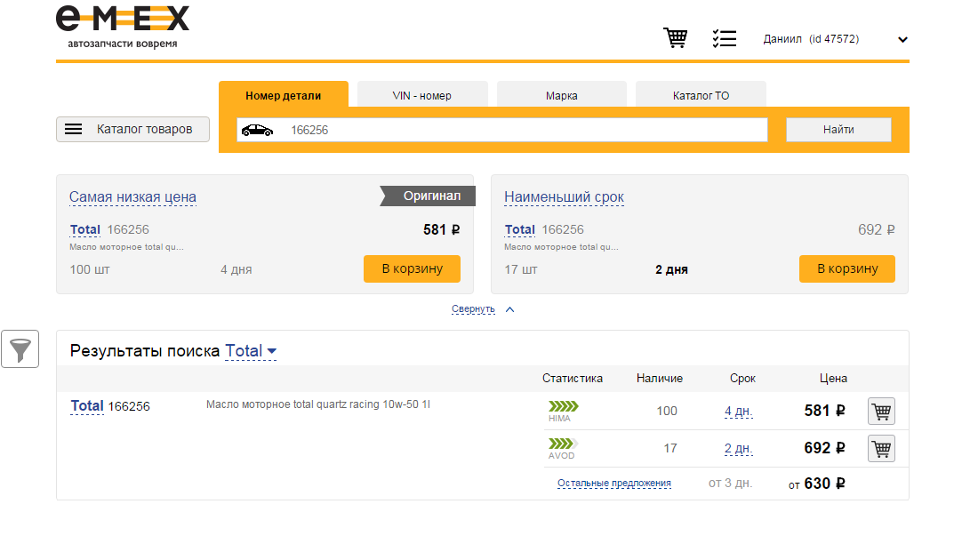Collapse the offers with Свернуть chevron
Image resolution: width=970 pixels, height=560 pixels.
pyautogui.click(x=509, y=309)
